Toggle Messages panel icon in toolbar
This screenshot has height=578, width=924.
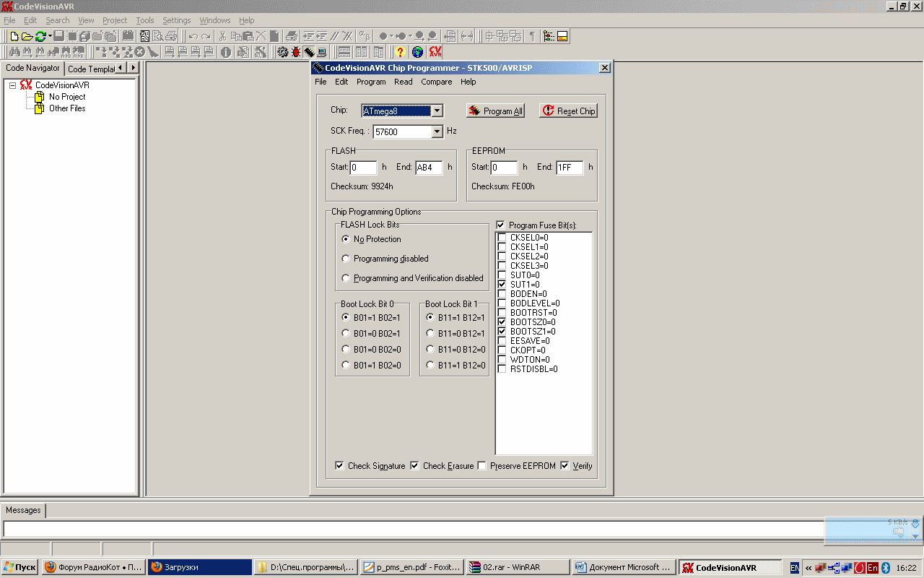(562, 35)
